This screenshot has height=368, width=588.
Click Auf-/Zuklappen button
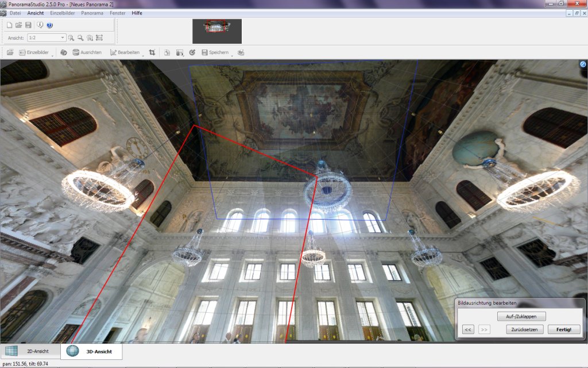[x=521, y=316]
